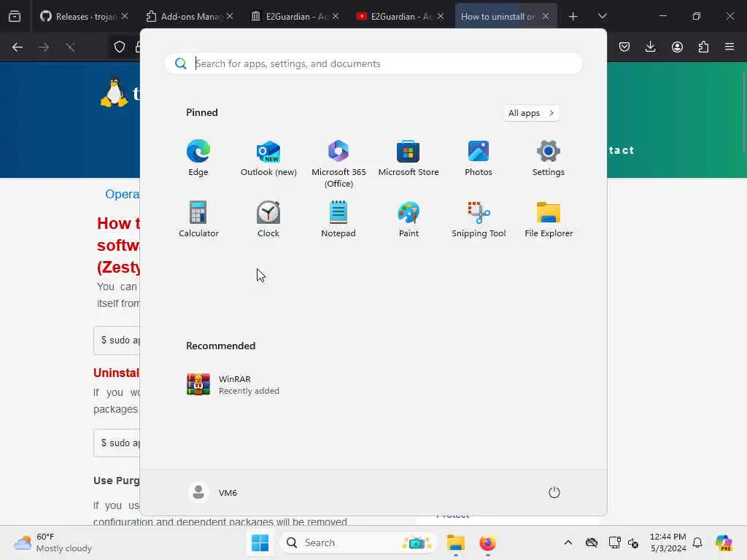Click the OneDrive cloud tray icon
Screen dimensions: 747x560
coord(592,542)
